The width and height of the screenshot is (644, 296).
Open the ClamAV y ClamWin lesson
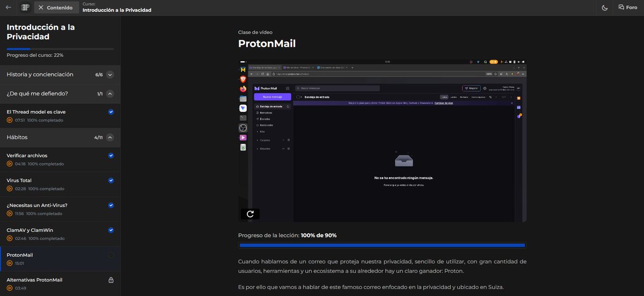click(60, 234)
